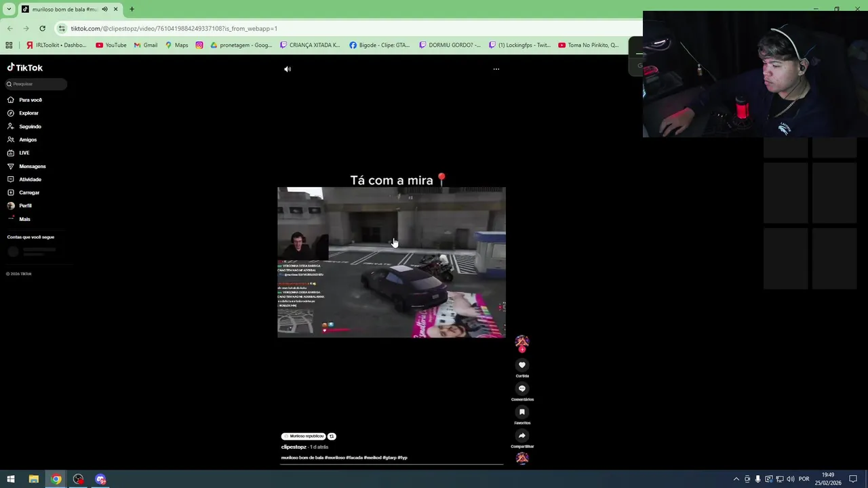Screen dimensions: 868x488
Task: Open the #facada hashtag
Action: (x=354, y=458)
